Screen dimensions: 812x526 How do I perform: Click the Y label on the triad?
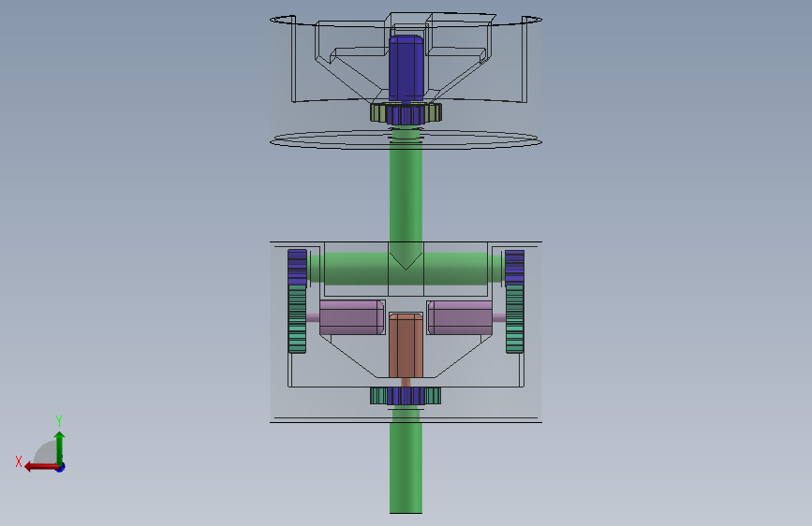[59, 421]
